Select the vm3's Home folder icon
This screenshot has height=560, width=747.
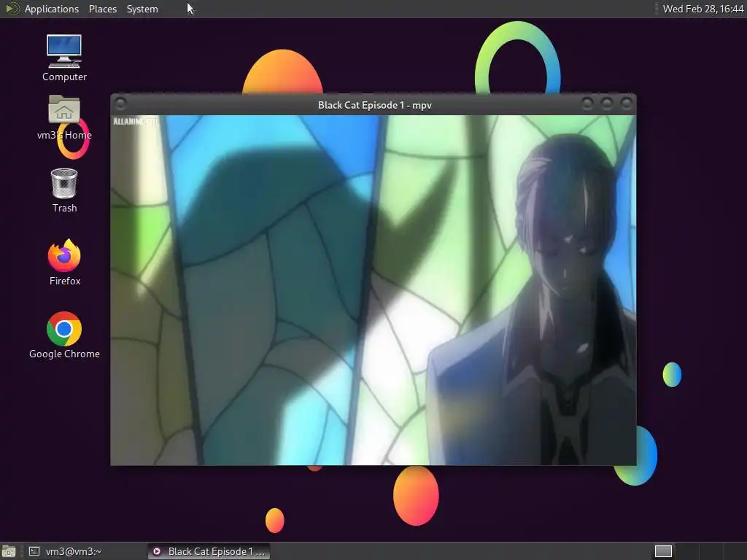pyautogui.click(x=64, y=117)
